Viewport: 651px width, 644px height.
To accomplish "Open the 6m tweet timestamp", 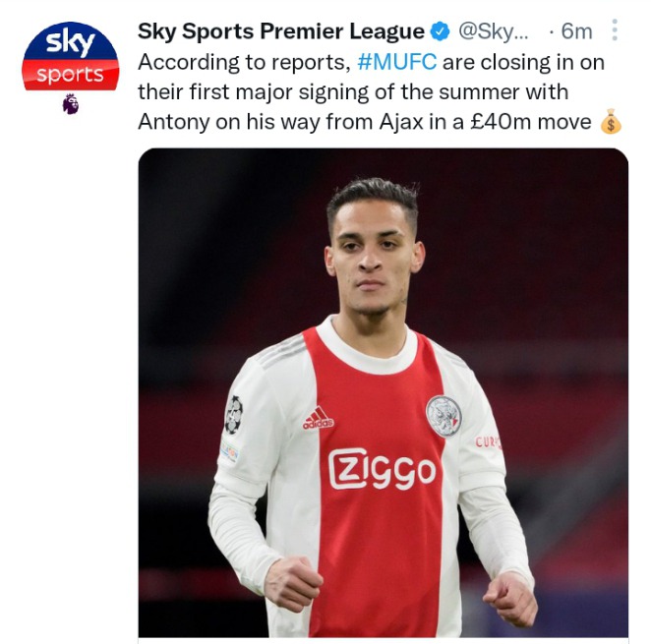I will (576, 31).
